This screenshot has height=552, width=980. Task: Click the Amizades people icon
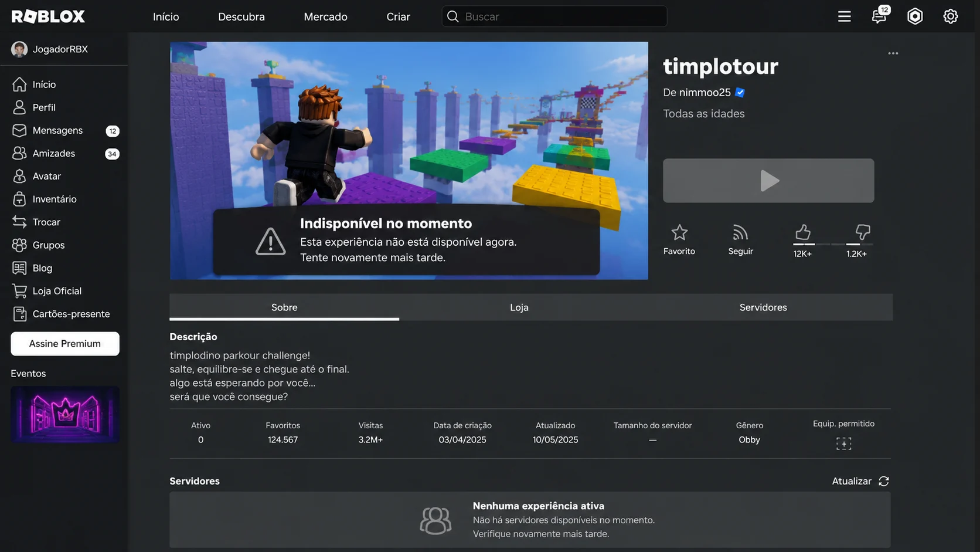(19, 153)
